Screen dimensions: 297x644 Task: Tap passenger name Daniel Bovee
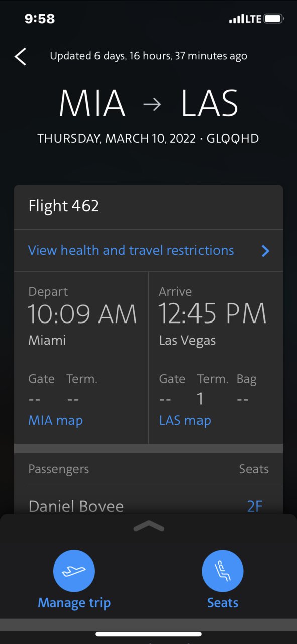click(76, 506)
